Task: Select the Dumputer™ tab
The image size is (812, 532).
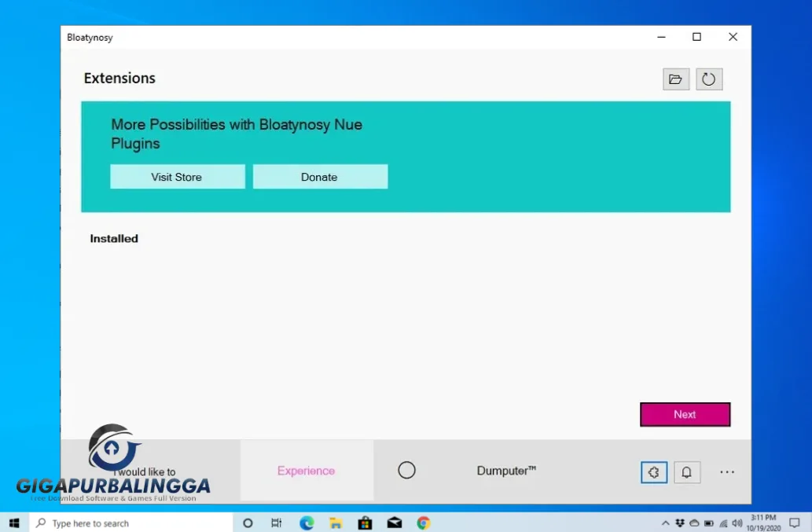Action: pos(506,471)
